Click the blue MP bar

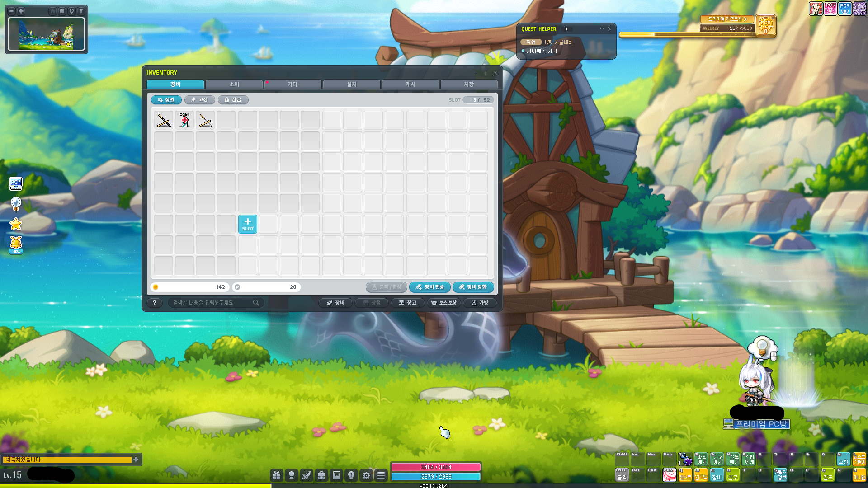tap(436, 477)
